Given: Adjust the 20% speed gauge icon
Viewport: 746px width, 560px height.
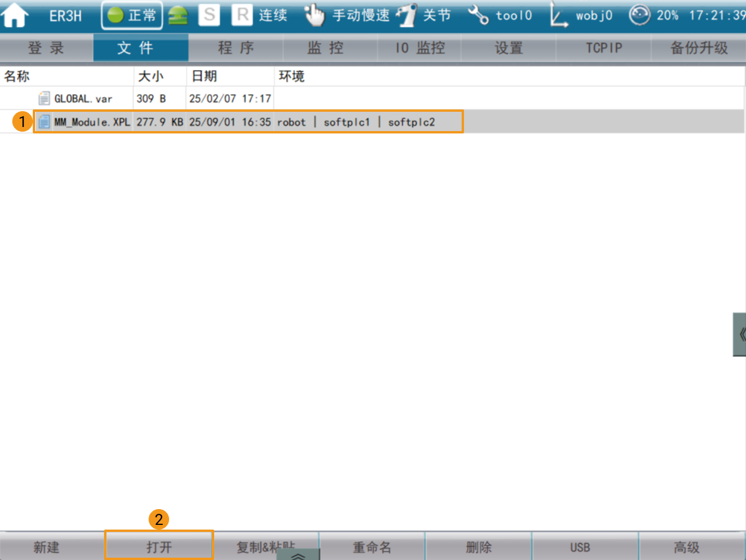Looking at the screenshot, I should pyautogui.click(x=639, y=15).
